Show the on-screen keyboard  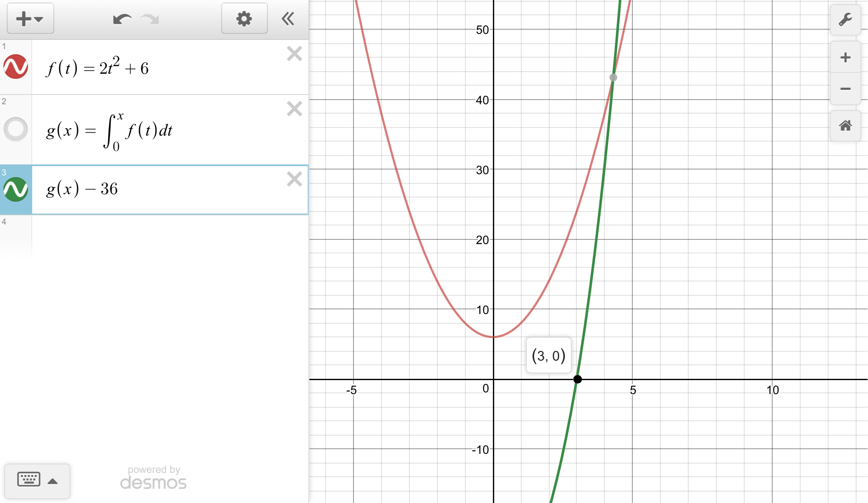29,480
